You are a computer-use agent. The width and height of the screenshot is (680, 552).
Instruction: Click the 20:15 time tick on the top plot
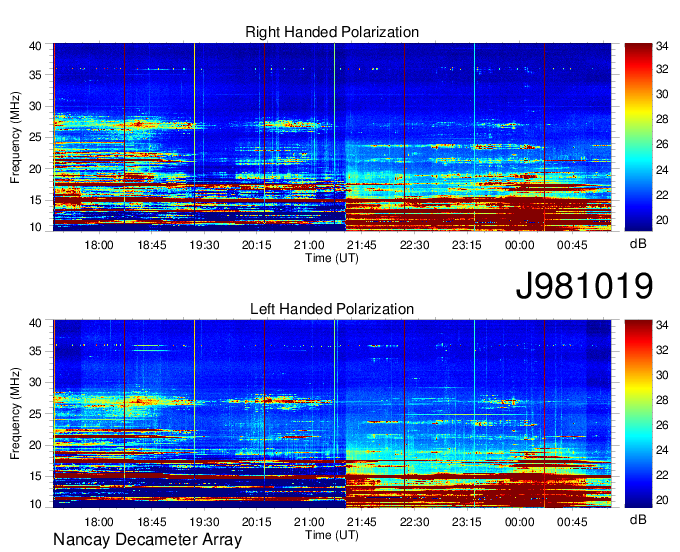click(x=257, y=245)
